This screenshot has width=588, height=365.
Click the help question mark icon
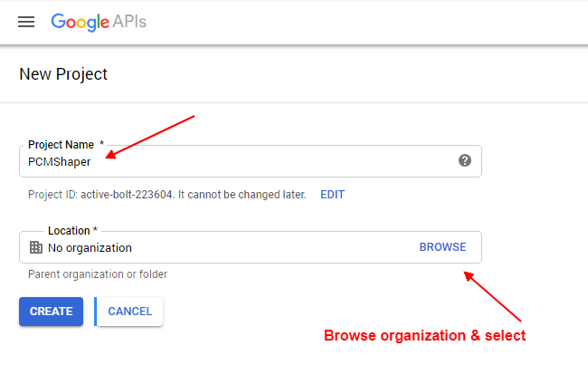(x=465, y=160)
